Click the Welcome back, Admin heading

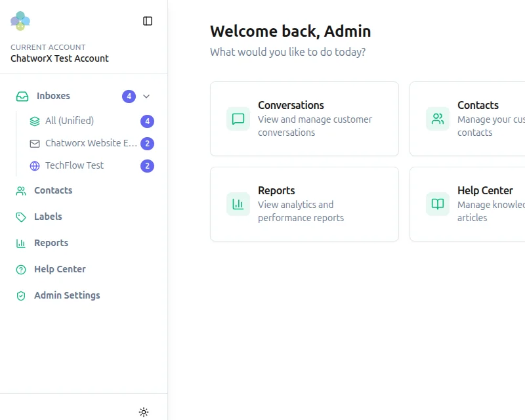[290, 31]
